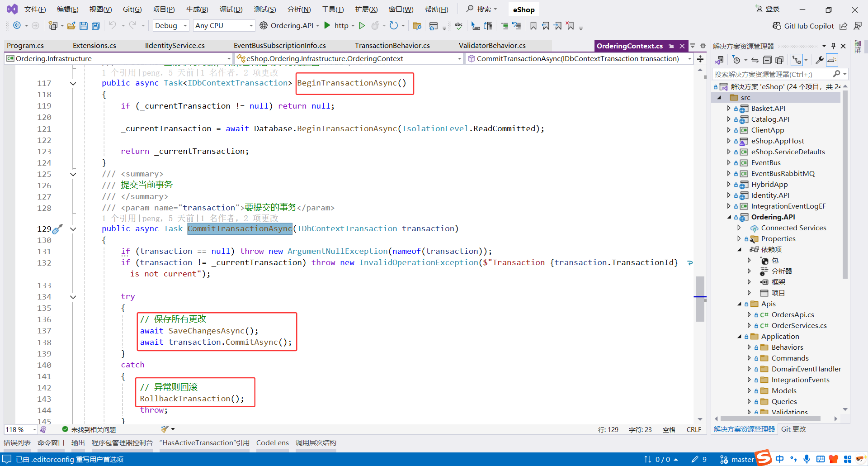This screenshot has height=466, width=868.
Task: Switch to the TransactionBehavior.cs tab
Action: tap(392, 46)
